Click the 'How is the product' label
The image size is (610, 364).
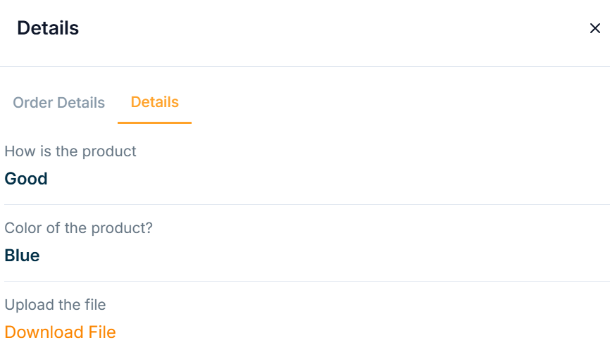70,151
